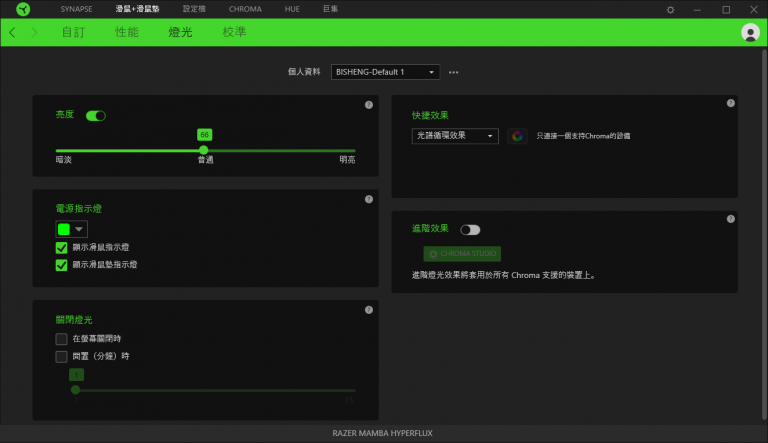Click the Razer logo icon
The width and height of the screenshot is (768, 443).
[23, 9]
